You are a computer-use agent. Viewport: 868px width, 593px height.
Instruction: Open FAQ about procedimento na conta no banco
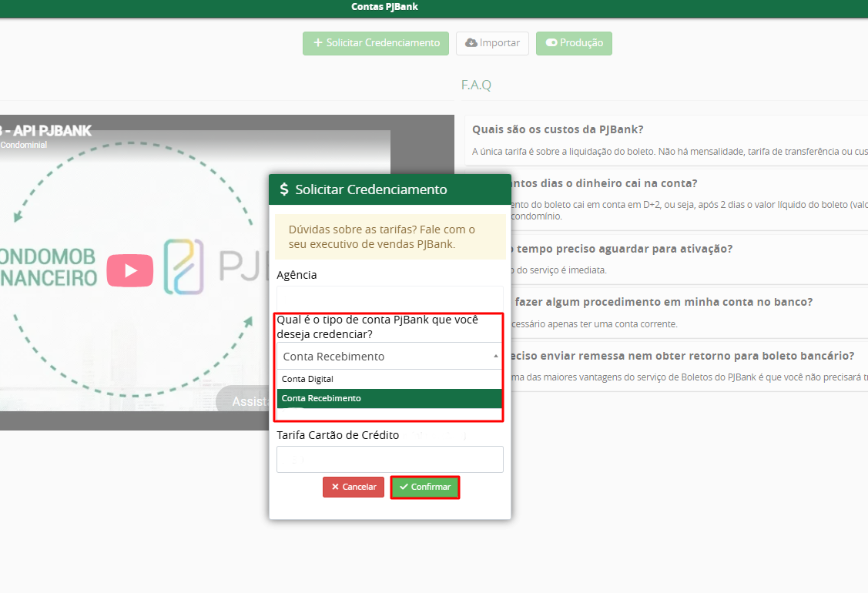[662, 303]
